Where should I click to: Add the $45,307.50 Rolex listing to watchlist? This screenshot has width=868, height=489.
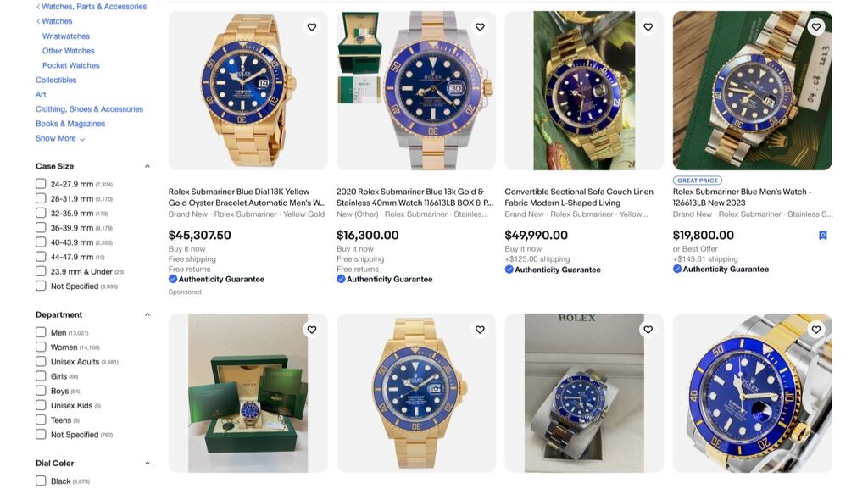pyautogui.click(x=310, y=25)
